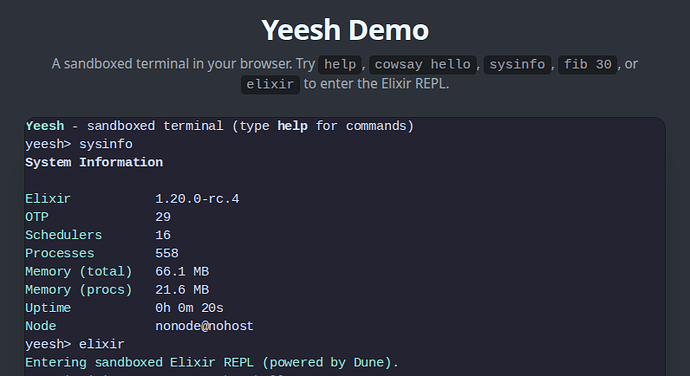
Task: Click the uptime value 0h 0m 20s
Action: pyautogui.click(x=189, y=308)
